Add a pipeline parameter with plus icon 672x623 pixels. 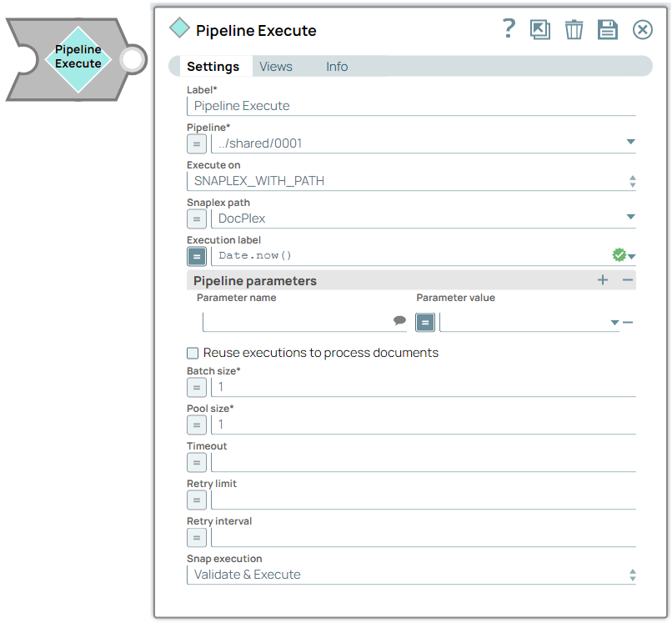click(x=603, y=280)
